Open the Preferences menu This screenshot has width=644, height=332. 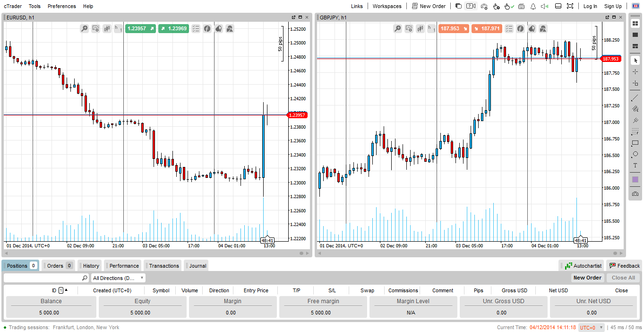[x=61, y=6]
